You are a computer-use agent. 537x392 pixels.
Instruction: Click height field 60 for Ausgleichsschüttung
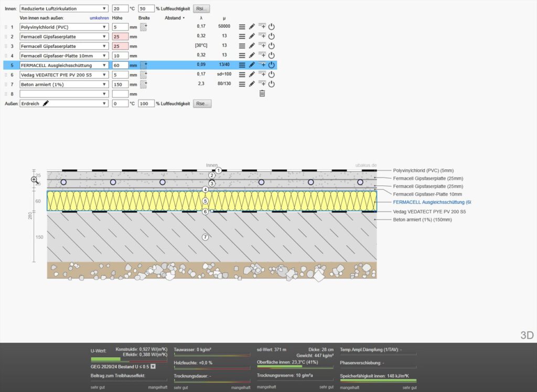120,66
